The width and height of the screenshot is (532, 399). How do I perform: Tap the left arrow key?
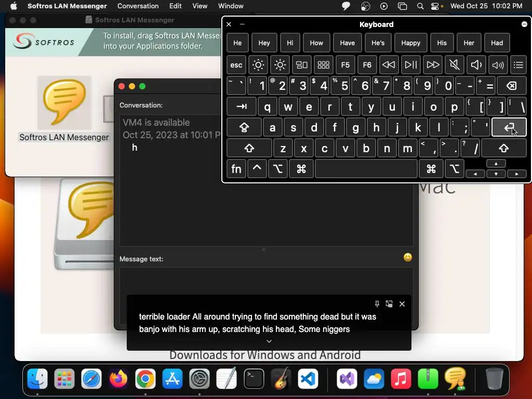pyautogui.click(x=475, y=174)
